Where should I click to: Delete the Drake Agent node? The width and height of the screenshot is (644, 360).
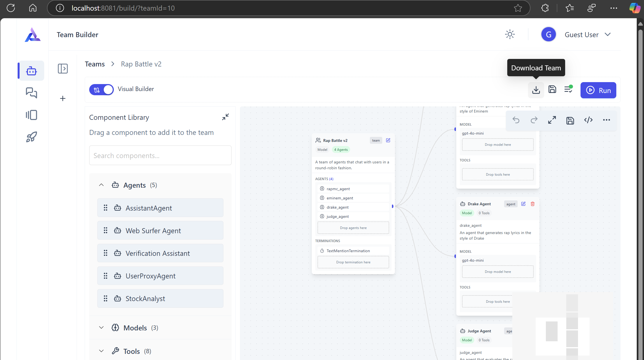tap(533, 204)
